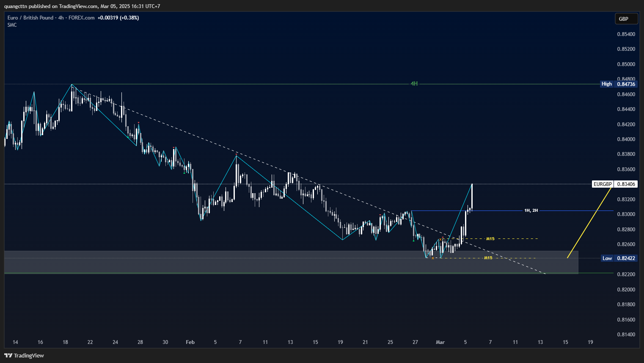Viewport: 644px width, 363px height.
Task: Click date 21 on the time axis
Action: [x=365, y=342]
